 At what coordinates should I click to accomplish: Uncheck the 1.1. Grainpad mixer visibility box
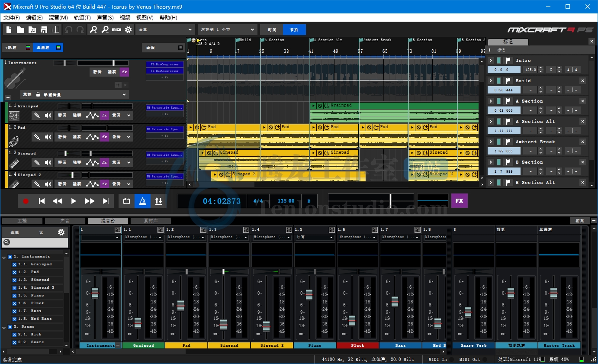[14, 264]
